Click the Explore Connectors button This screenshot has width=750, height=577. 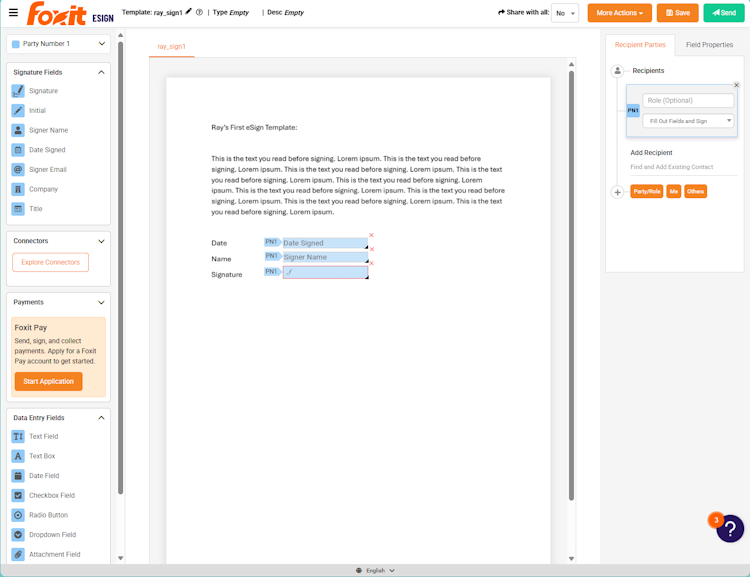[x=50, y=262]
